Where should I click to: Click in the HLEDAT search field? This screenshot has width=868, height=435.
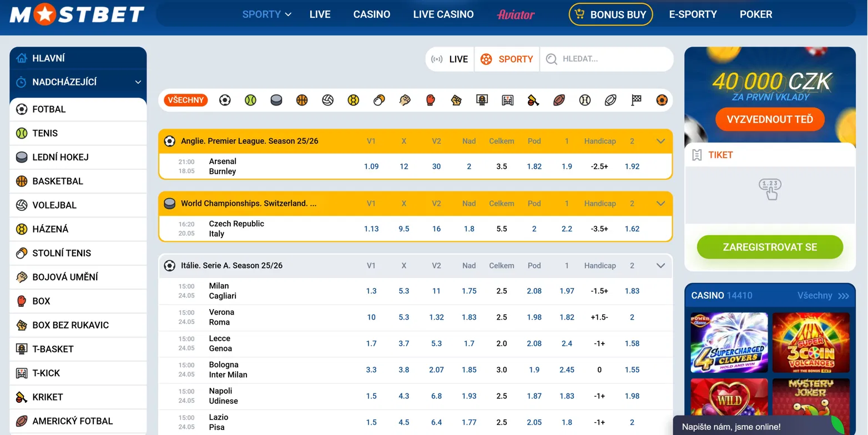(x=606, y=59)
